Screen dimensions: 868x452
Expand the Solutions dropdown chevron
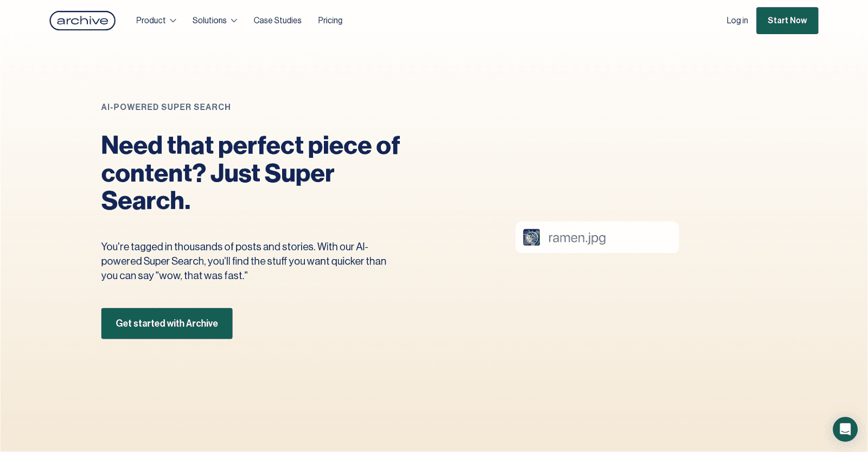coord(234,21)
